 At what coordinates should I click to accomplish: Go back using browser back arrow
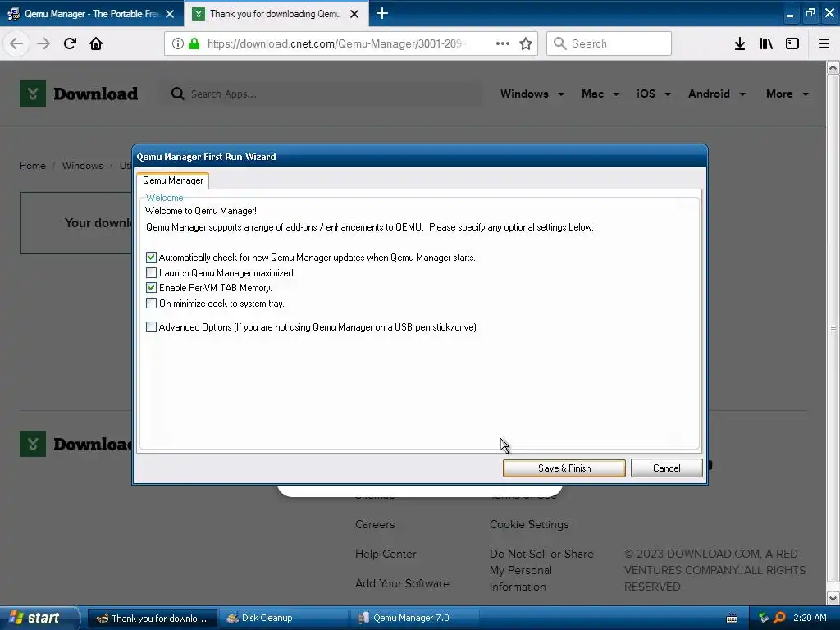[x=16, y=43]
